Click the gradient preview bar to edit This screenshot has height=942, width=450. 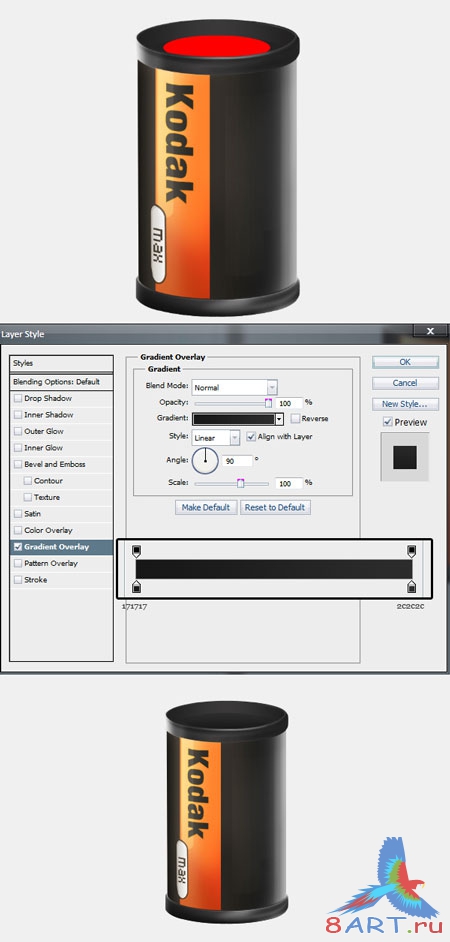[234, 419]
